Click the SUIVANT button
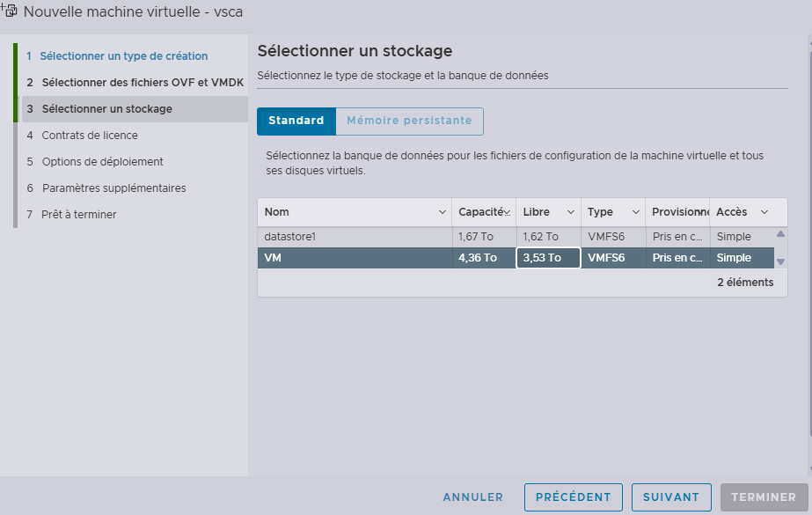This screenshot has width=812, height=515. [670, 497]
